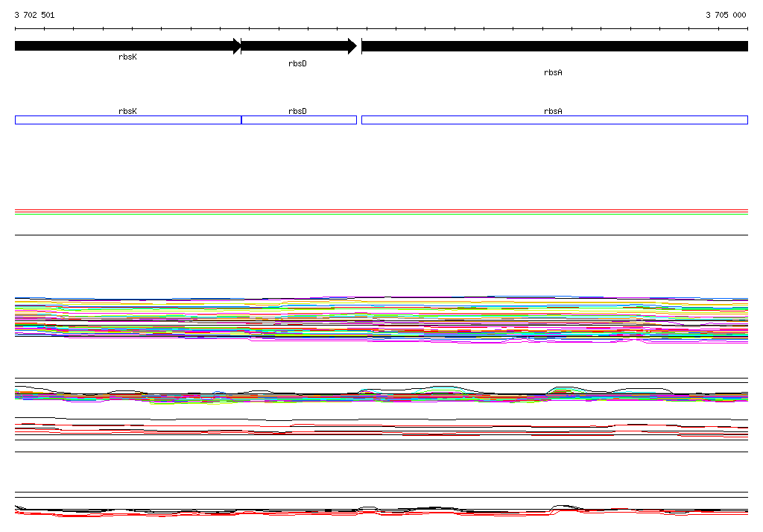Click the rbsA black gene bar
This screenshot has width=763, height=532.
coord(554,46)
